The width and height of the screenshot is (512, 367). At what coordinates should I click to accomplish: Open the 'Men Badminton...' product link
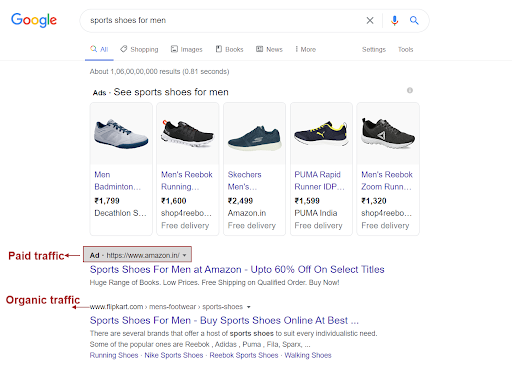tap(117, 181)
